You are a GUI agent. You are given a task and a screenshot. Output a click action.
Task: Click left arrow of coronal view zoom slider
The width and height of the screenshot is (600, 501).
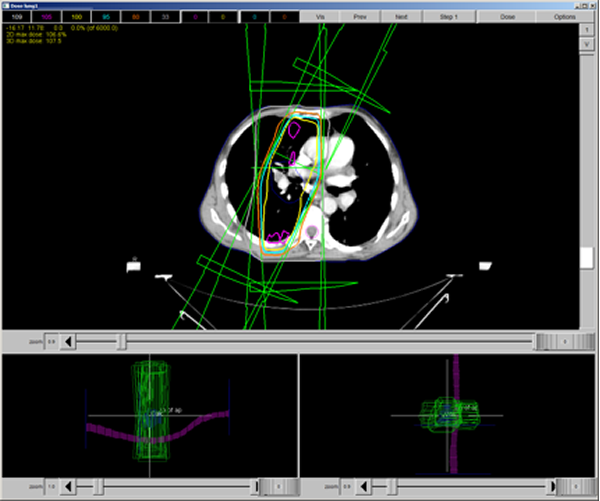coord(68,486)
